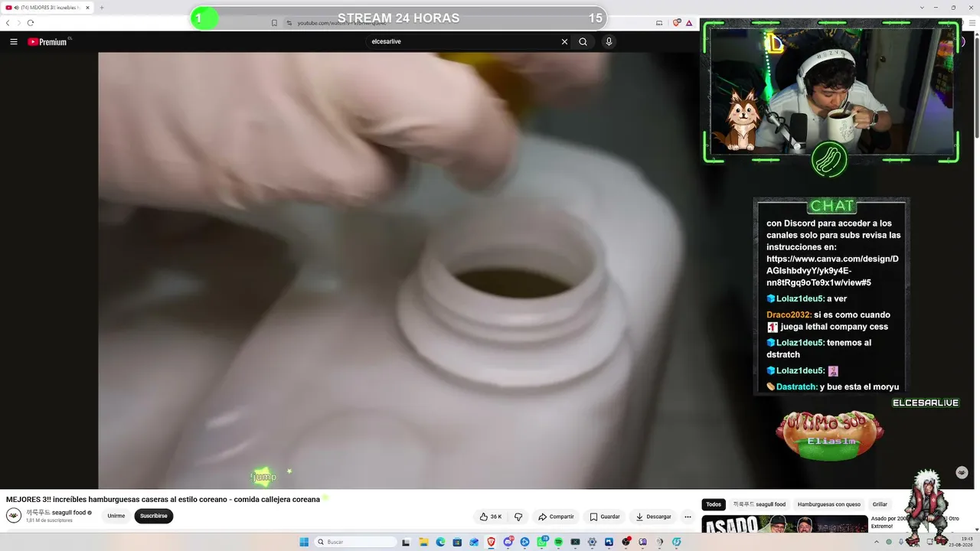Open a new browser tab
Viewport: 980px width, 551px height.
(x=102, y=8)
